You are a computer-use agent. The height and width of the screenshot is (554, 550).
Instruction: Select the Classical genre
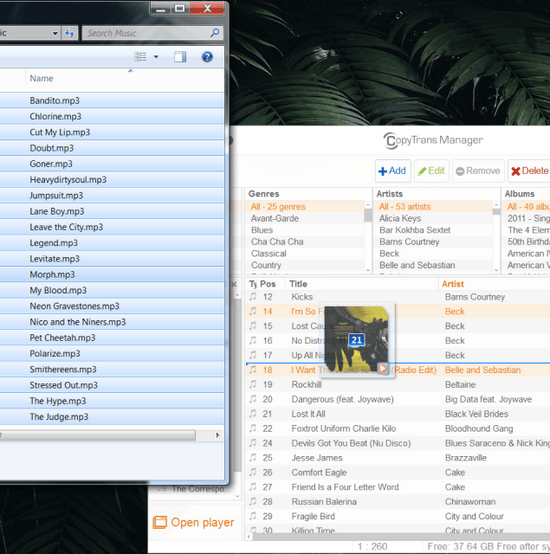coord(268,253)
